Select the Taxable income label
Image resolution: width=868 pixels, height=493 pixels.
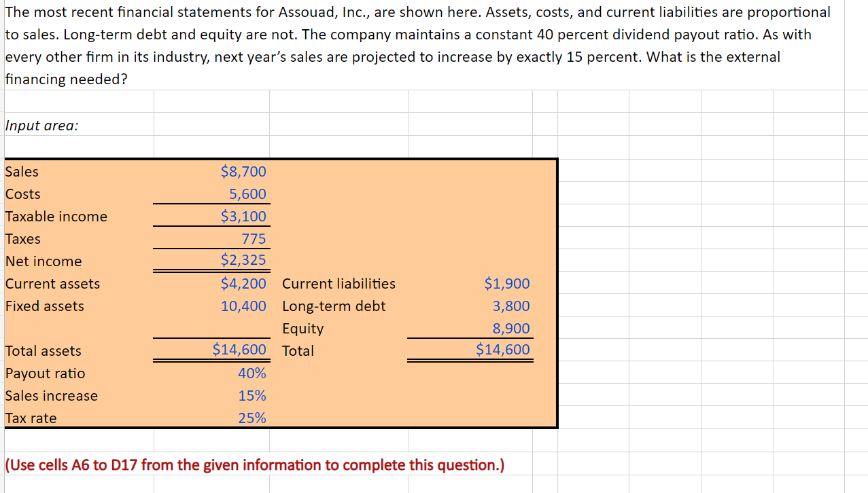(56, 216)
